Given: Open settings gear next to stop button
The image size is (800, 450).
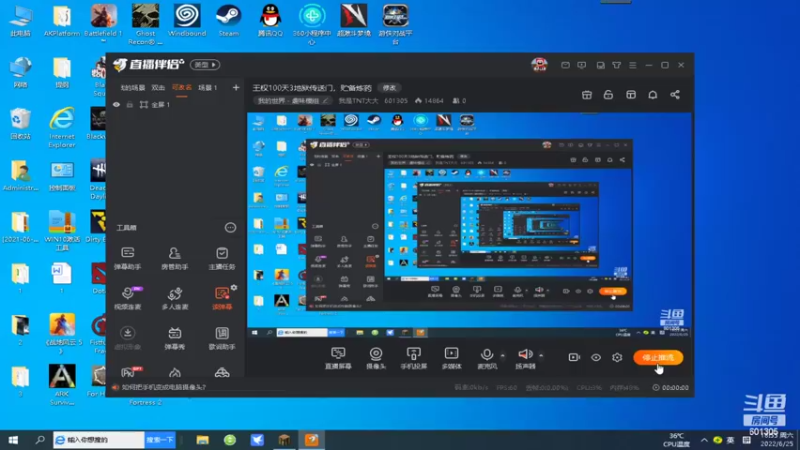Looking at the screenshot, I should pyautogui.click(x=617, y=357).
